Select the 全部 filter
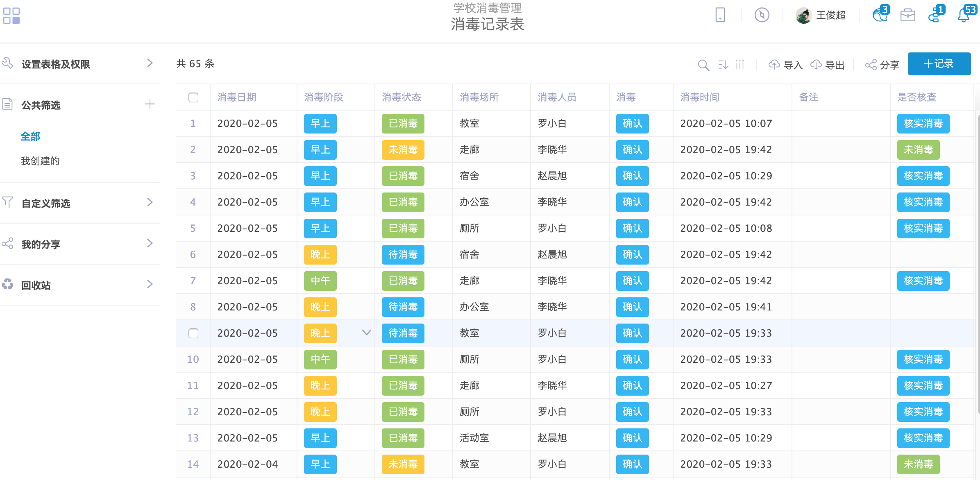Screen dimensions: 980x480 tap(30, 136)
